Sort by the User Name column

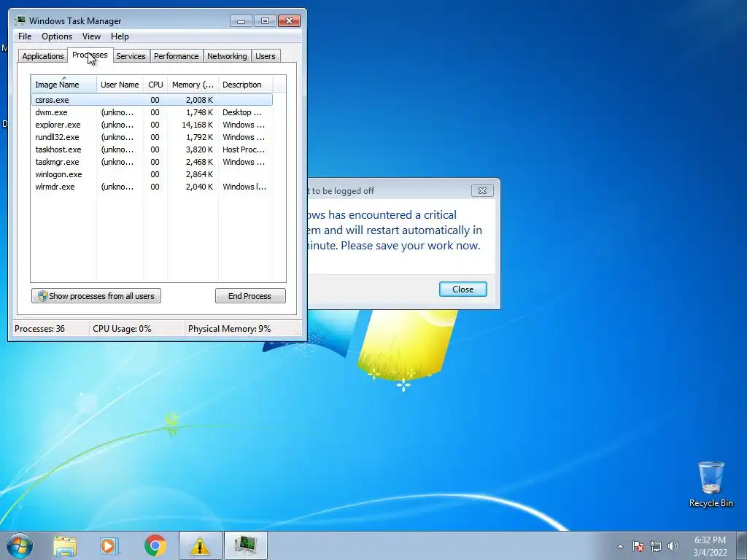(120, 85)
